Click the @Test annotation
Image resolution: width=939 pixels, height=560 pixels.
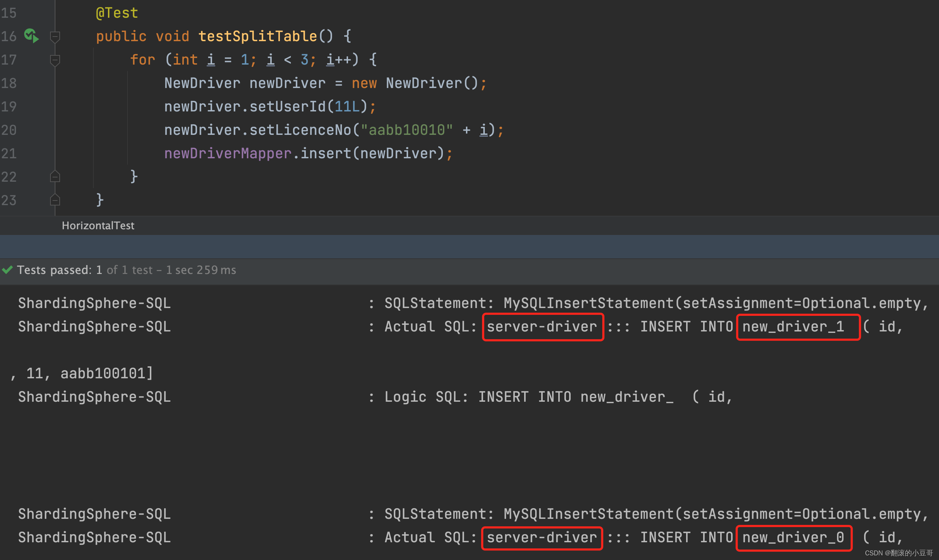(117, 13)
